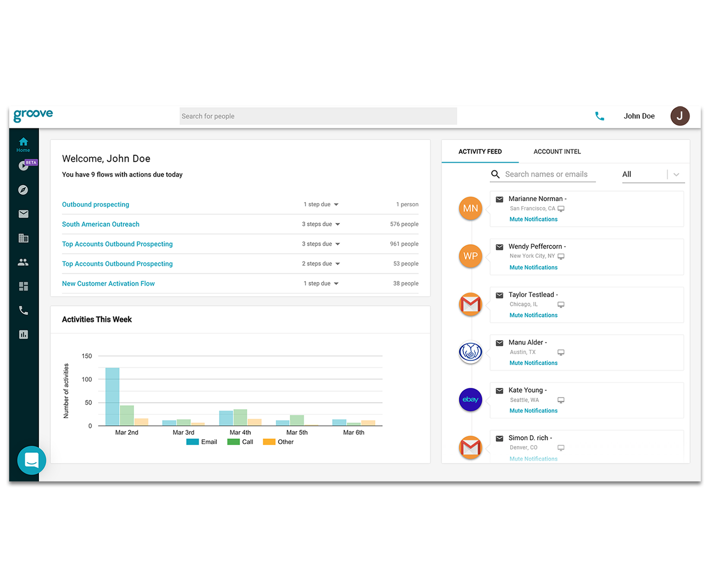Click the Gmail avatar beside Taylor Testlead

pyautogui.click(x=470, y=304)
